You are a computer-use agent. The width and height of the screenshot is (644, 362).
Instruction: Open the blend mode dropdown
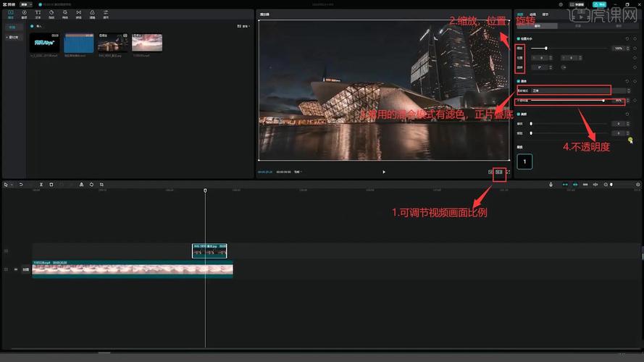(x=580, y=90)
